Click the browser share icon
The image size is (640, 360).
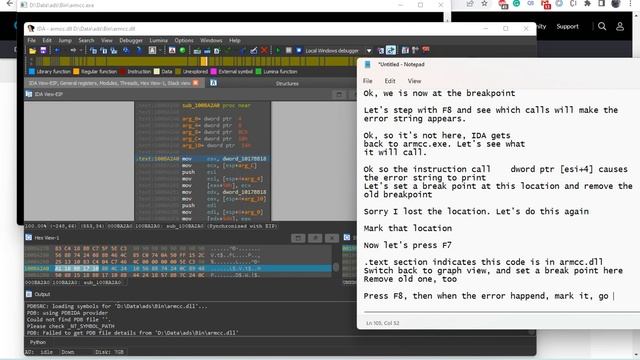pyautogui.click(x=470, y=4)
